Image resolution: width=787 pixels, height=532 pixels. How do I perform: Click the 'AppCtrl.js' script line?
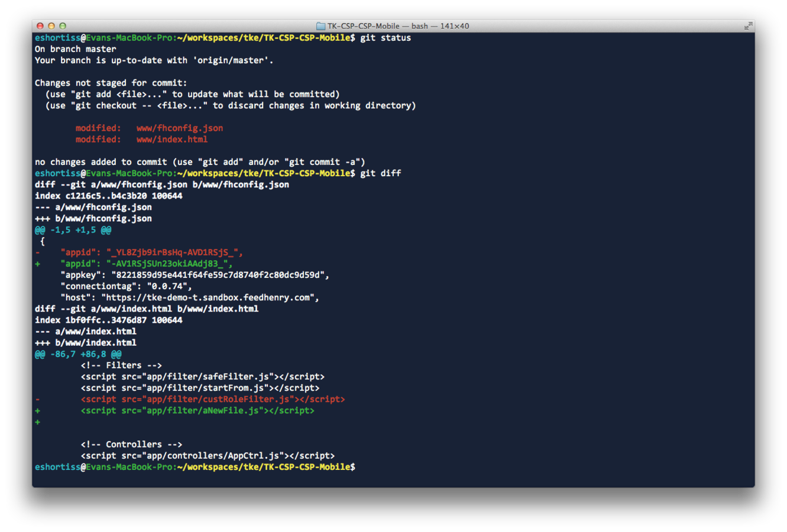(208, 456)
